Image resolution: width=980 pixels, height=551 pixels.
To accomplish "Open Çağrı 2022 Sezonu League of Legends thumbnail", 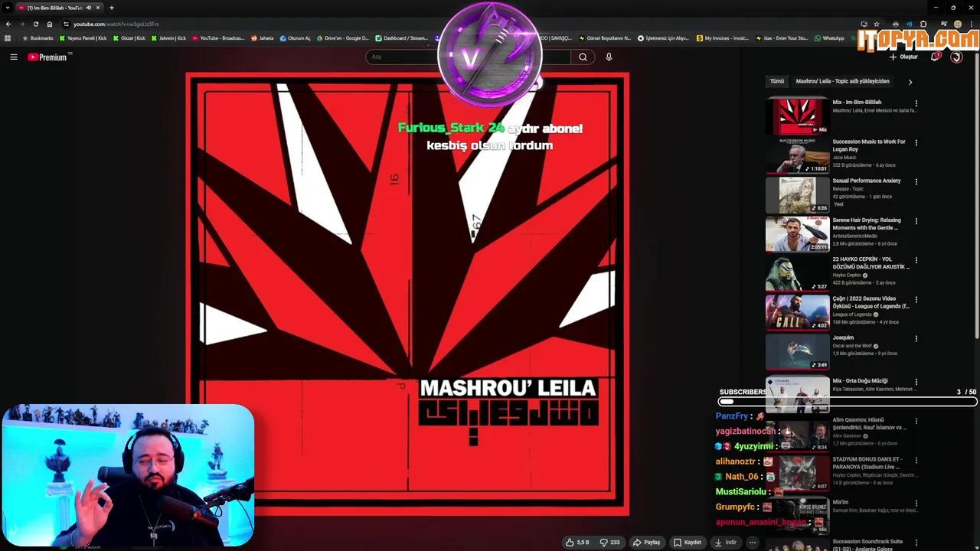I will point(797,312).
